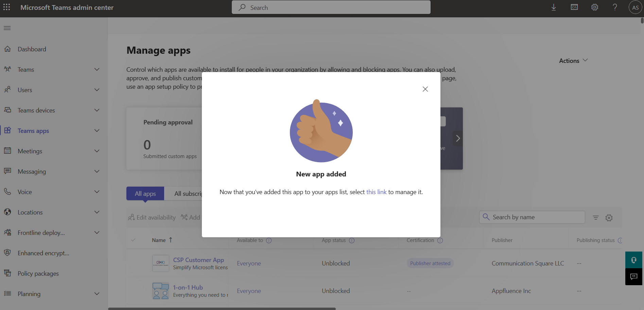This screenshot has width=644, height=310.
Task: Expand the Teams apps section
Action: pyautogui.click(x=97, y=131)
